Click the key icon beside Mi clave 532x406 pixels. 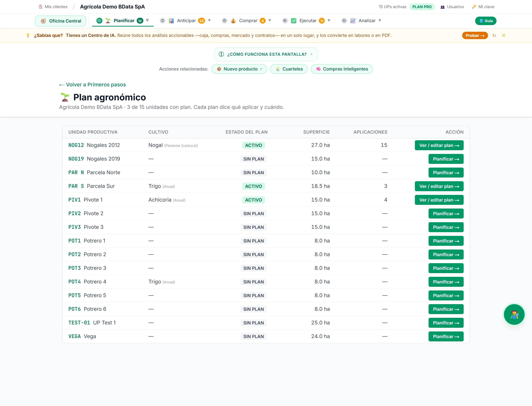[x=474, y=7]
